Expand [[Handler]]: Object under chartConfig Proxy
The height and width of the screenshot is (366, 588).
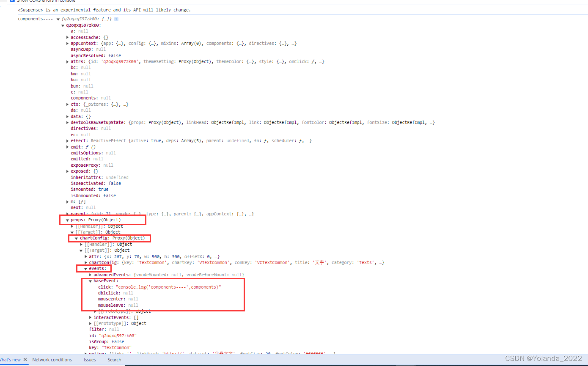coord(82,245)
